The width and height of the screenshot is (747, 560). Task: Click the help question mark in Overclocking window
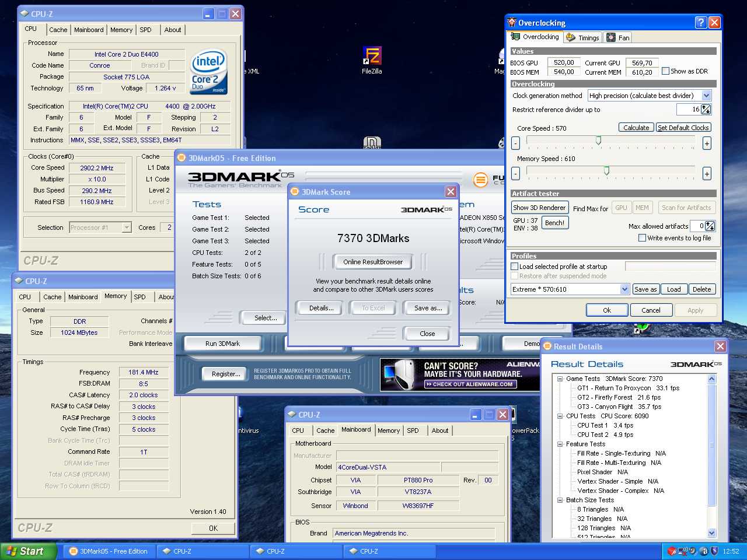701,22
